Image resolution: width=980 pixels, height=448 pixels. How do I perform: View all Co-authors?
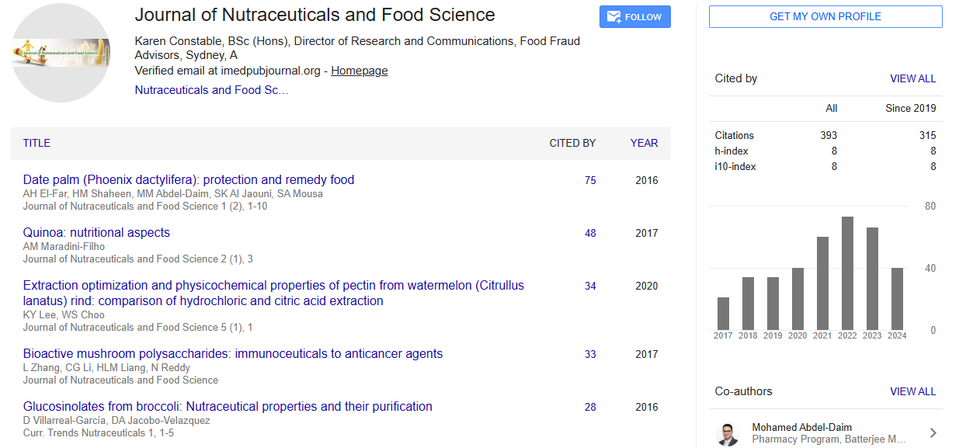click(912, 391)
